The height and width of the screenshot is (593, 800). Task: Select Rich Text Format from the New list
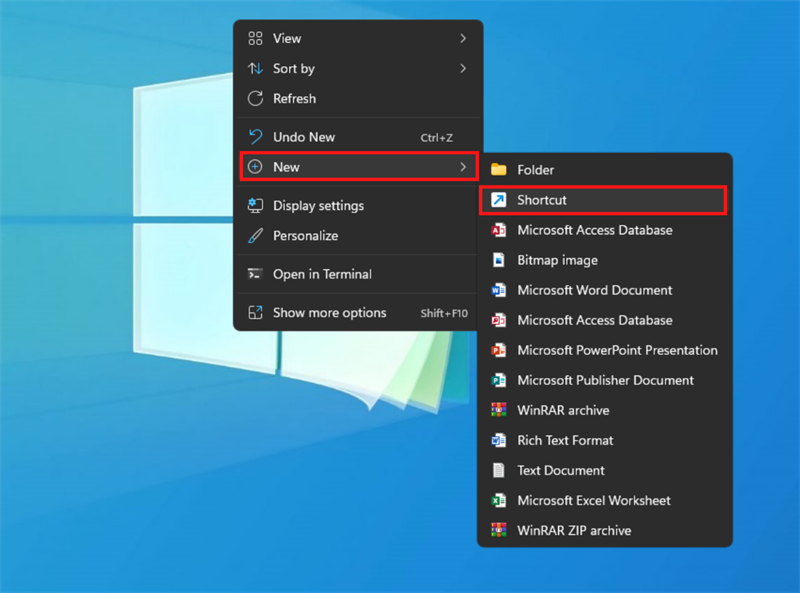point(565,440)
